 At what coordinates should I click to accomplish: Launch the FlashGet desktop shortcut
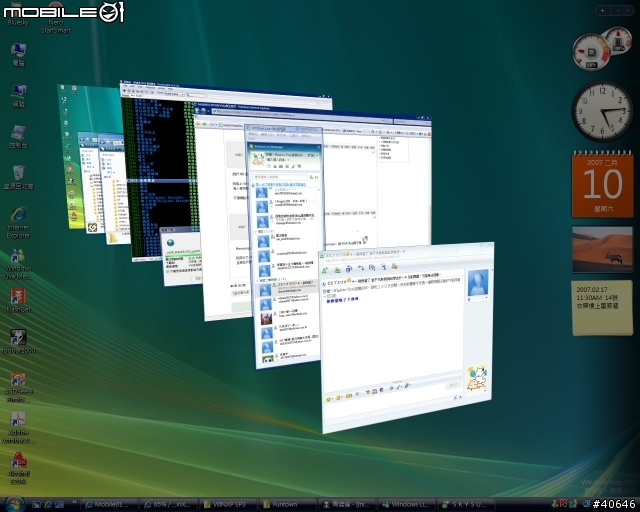click(x=18, y=300)
